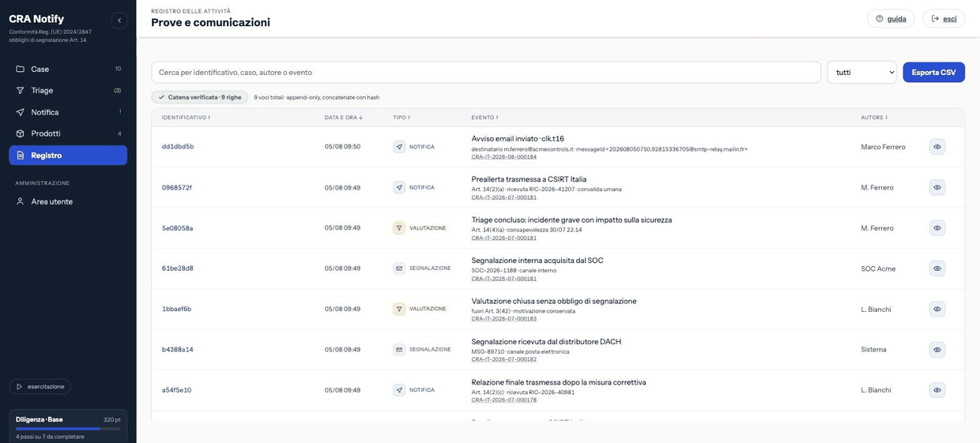Open the tutti filter dropdown
Image resolution: width=980 pixels, height=443 pixels.
pyautogui.click(x=861, y=72)
